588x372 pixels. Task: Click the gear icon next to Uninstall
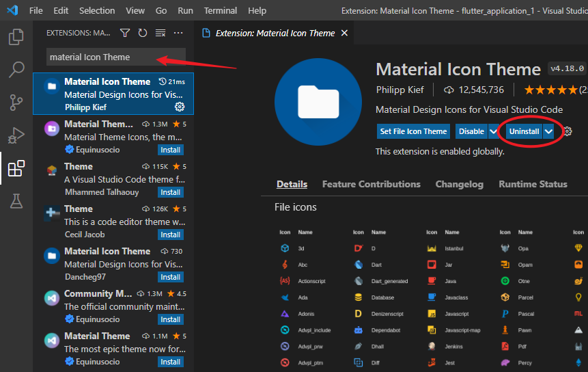(568, 131)
